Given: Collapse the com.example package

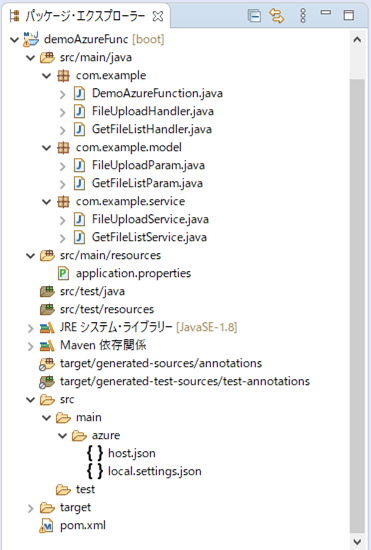Looking at the screenshot, I should click(47, 75).
